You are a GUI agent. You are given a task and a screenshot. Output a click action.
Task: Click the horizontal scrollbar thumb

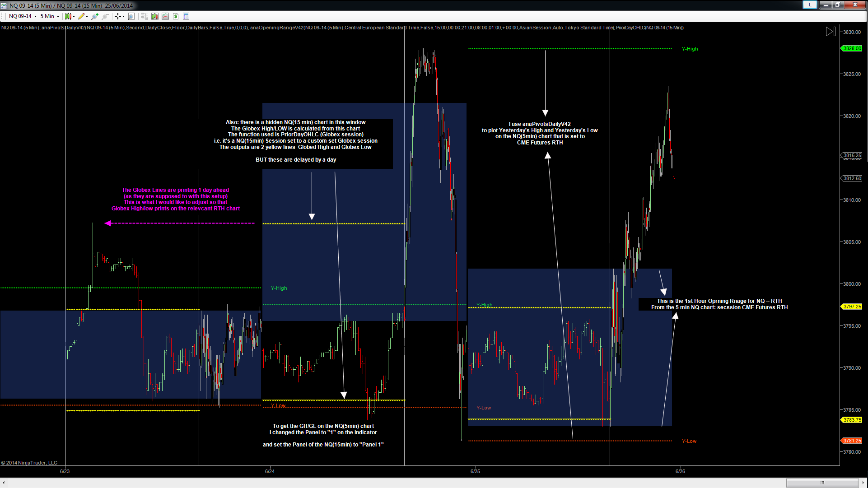(x=822, y=483)
